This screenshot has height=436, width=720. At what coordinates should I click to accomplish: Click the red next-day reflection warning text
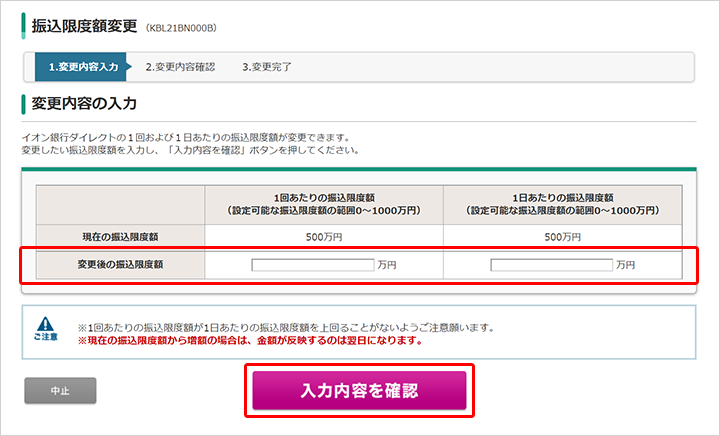click(x=250, y=341)
